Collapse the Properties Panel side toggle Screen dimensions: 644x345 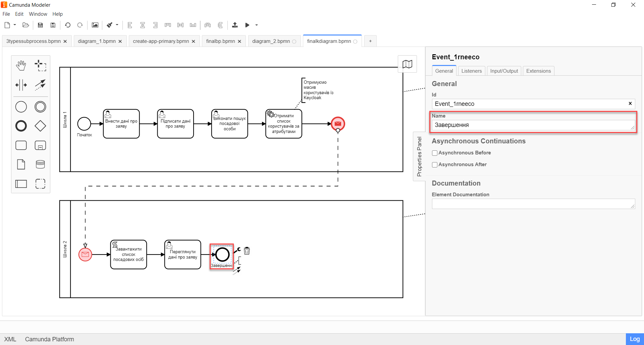point(419,156)
